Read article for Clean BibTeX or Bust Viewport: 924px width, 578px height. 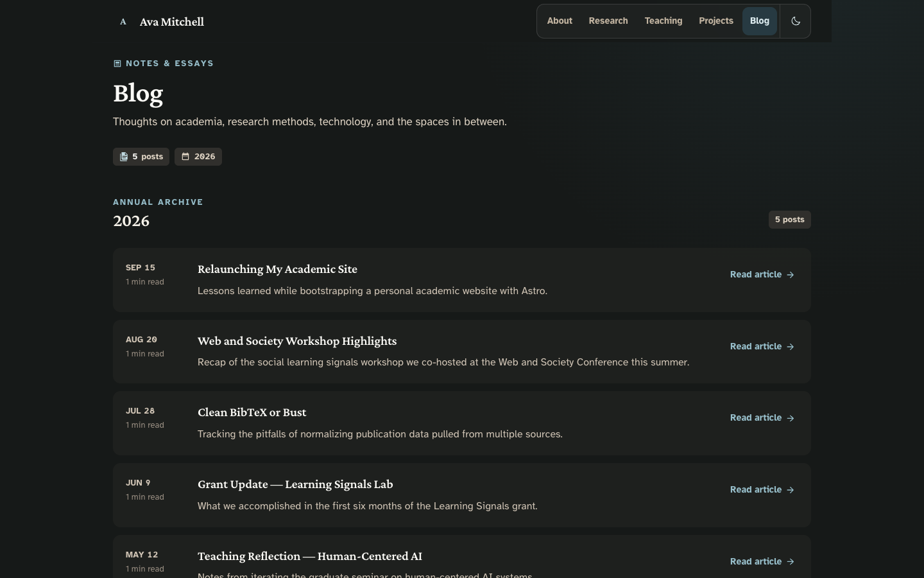[x=762, y=418]
